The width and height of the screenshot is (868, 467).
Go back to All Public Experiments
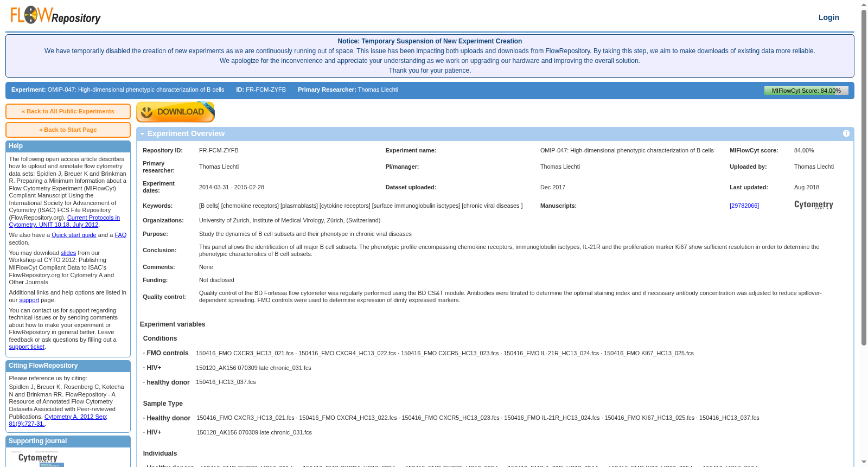[68, 111]
